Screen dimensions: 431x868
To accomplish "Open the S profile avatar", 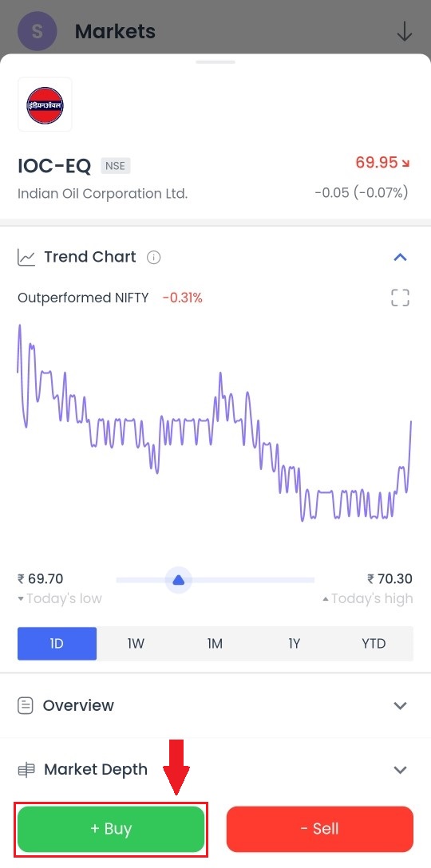I will point(38,31).
